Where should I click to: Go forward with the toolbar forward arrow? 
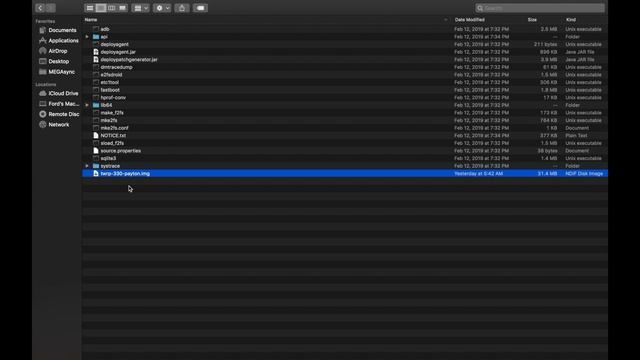pos(51,8)
